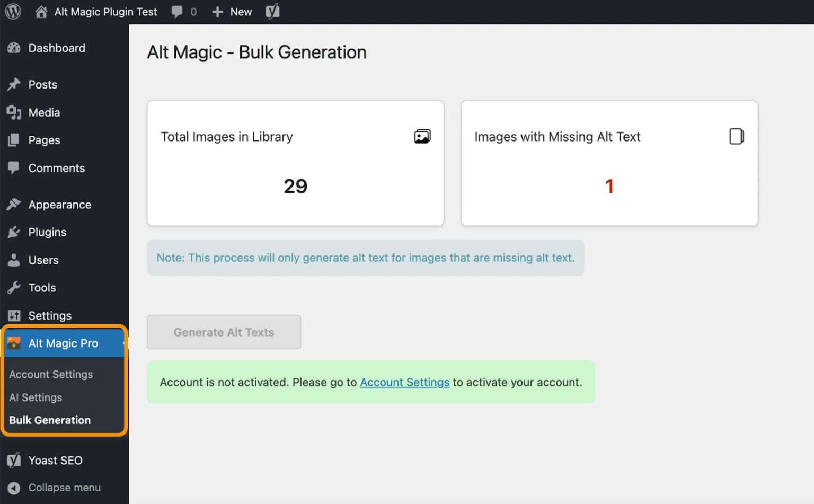814x504 pixels.
Task: Click the Users person icon
Action: (14, 260)
